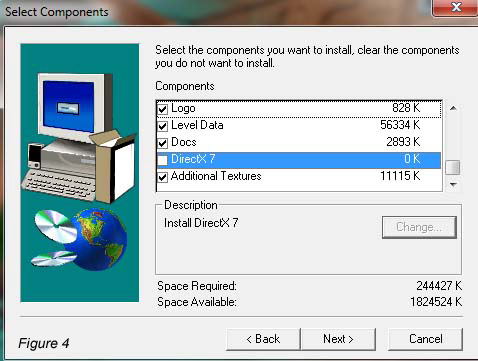This screenshot has width=478, height=361.
Task: Click the components list scroll up arrow
Action: click(453, 108)
